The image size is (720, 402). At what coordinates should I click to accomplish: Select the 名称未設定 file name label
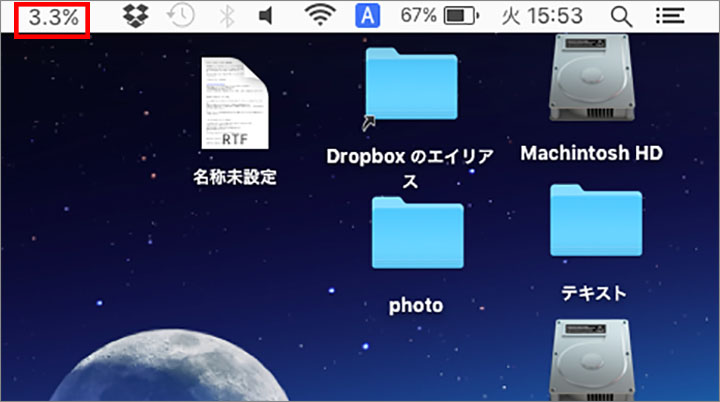pyautogui.click(x=235, y=177)
